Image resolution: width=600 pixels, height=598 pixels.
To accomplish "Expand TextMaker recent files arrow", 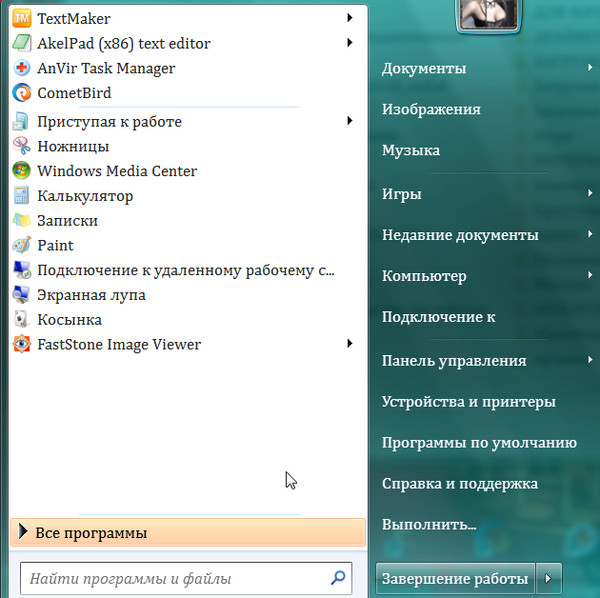I will click(x=349, y=18).
